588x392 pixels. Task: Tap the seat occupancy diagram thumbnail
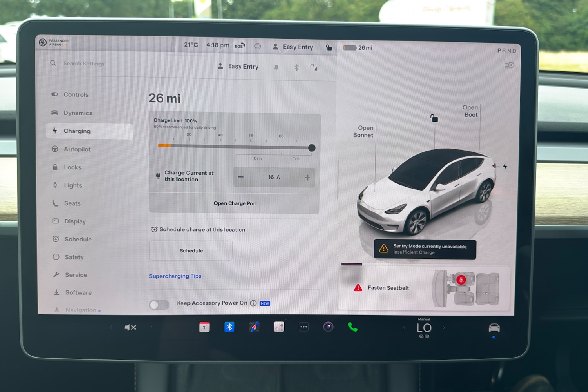coord(466,289)
